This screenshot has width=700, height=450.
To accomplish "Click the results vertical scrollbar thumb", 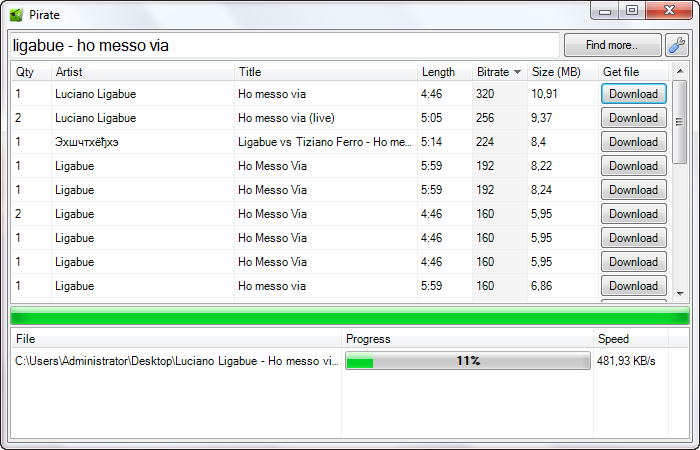I will [x=679, y=122].
